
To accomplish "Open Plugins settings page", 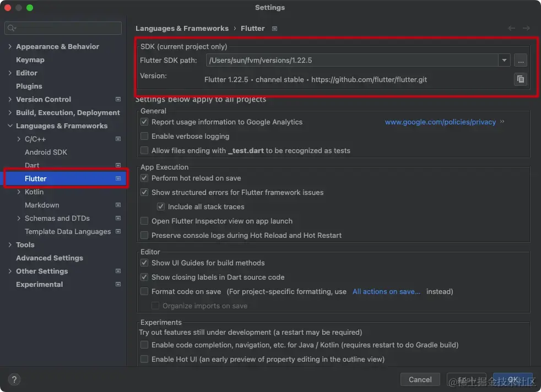I will click(29, 86).
